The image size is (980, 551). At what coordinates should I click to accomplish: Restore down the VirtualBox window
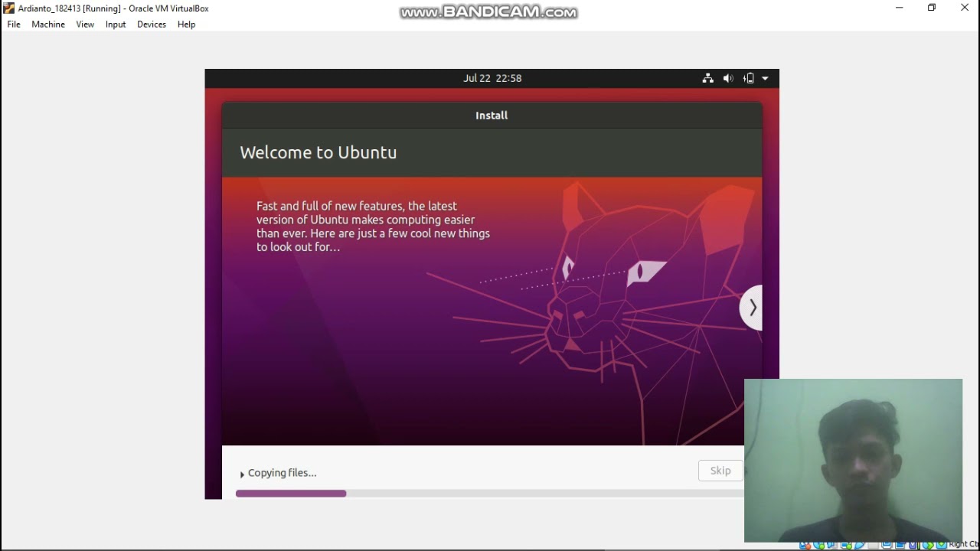(932, 8)
